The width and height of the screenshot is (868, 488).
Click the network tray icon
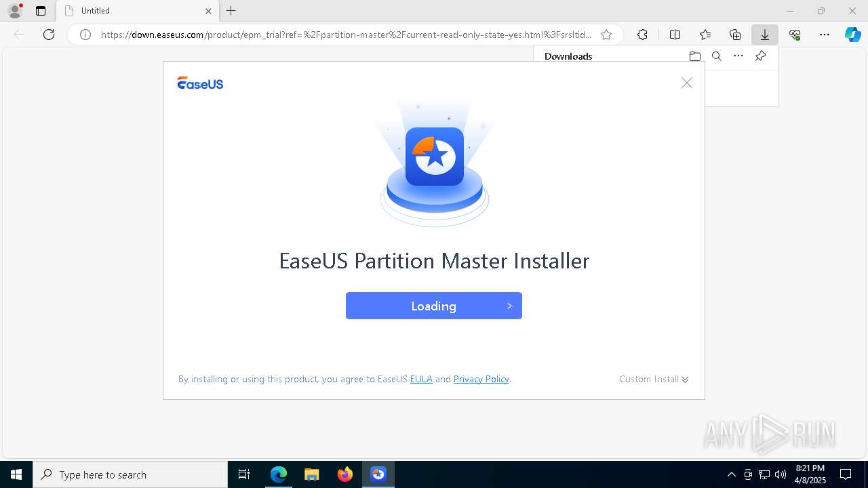(x=764, y=474)
